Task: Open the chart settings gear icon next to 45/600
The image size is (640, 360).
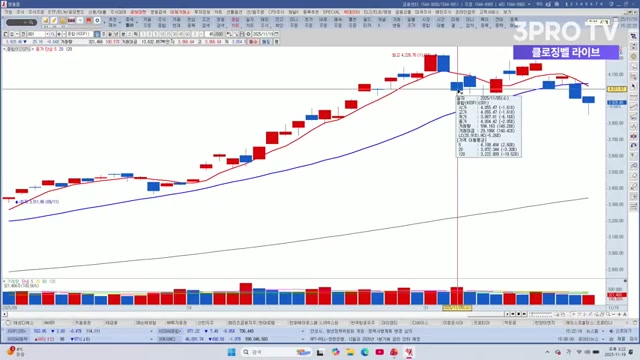Action: [248, 34]
